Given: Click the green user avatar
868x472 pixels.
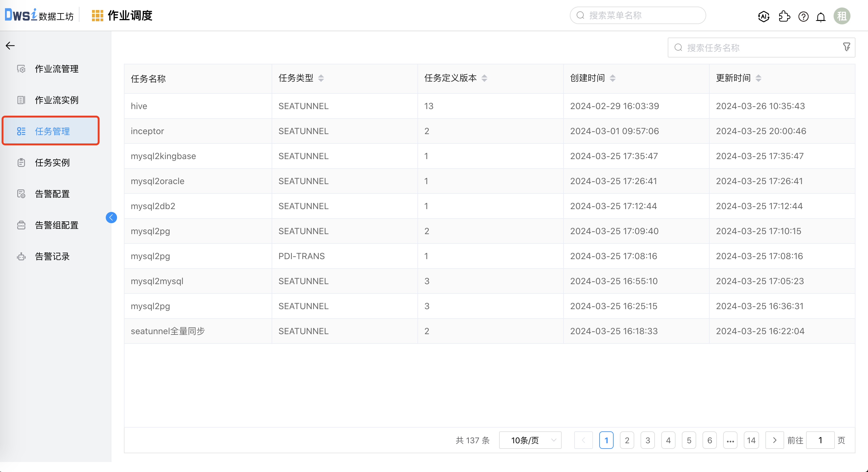Looking at the screenshot, I should (842, 16).
